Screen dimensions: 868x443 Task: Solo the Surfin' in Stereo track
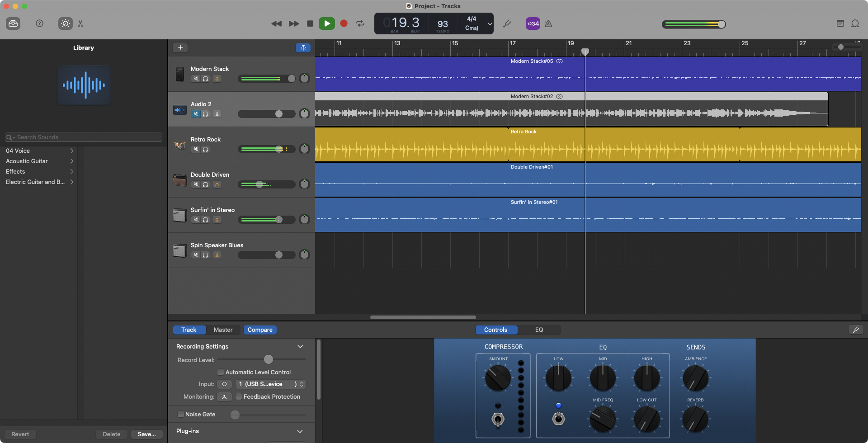[206, 220]
